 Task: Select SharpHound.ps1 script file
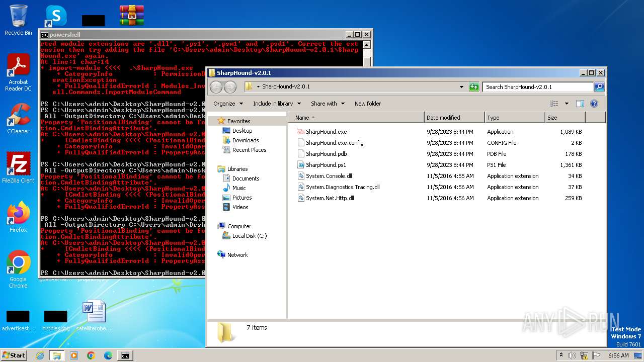coord(326,165)
